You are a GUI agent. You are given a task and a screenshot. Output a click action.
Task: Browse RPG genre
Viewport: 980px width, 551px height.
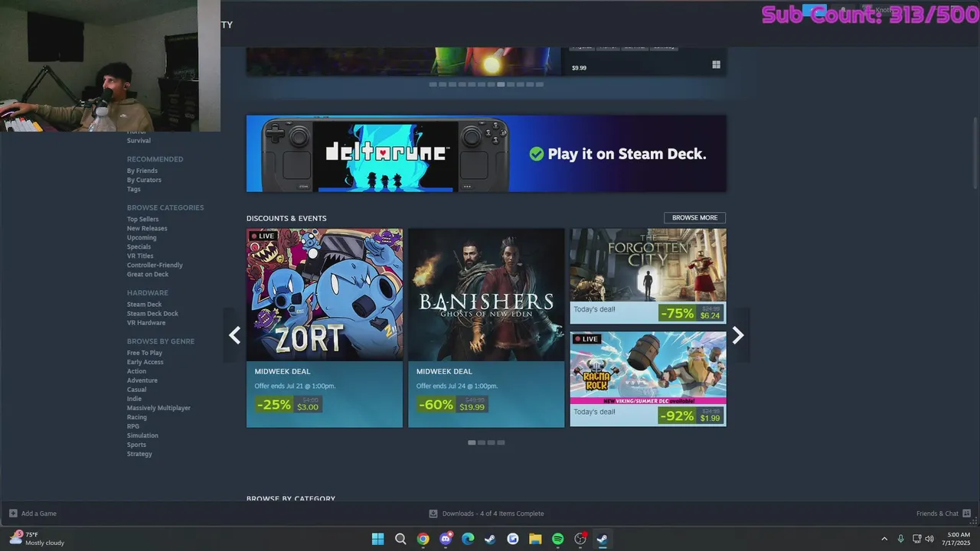pos(133,426)
